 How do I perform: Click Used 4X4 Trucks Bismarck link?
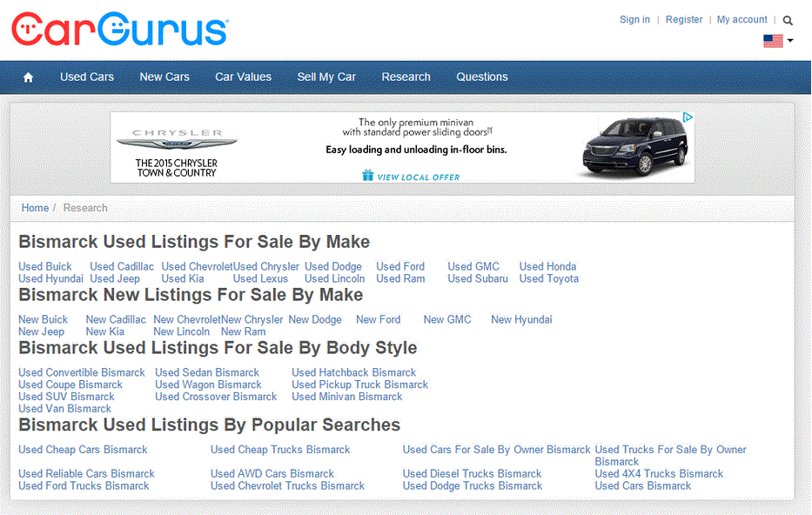pos(659,474)
